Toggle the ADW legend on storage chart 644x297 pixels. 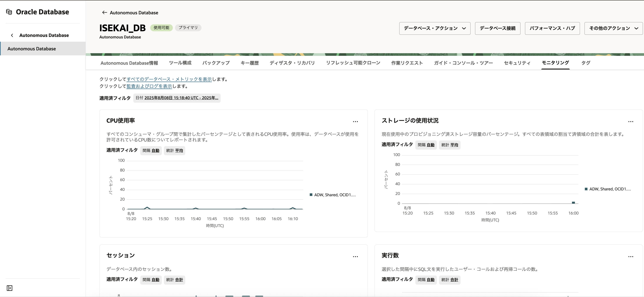pos(608,189)
